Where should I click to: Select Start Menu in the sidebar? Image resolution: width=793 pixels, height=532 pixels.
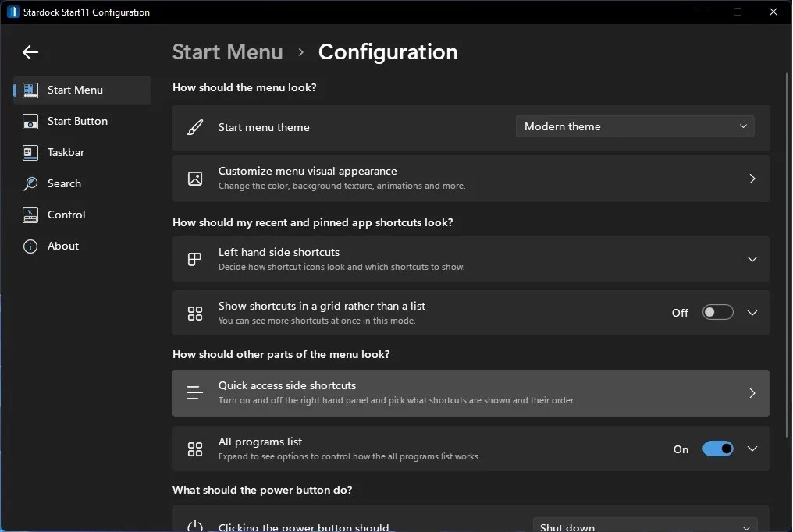(x=83, y=90)
